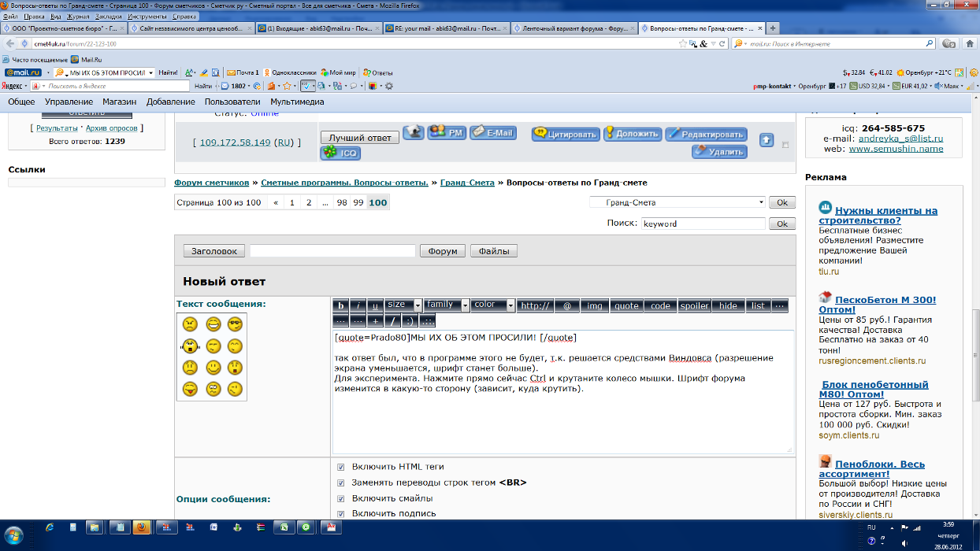
Task: Click the E-Mail user button
Action: [493, 133]
